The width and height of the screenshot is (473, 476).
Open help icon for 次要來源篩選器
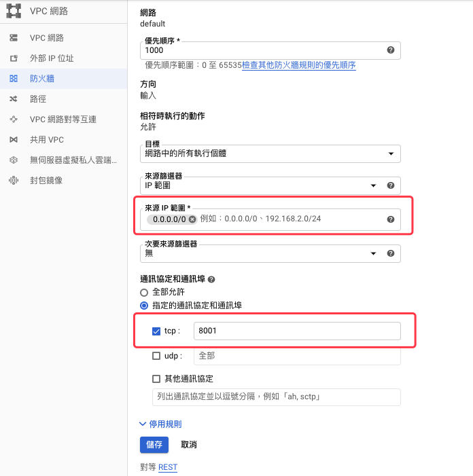391,253
